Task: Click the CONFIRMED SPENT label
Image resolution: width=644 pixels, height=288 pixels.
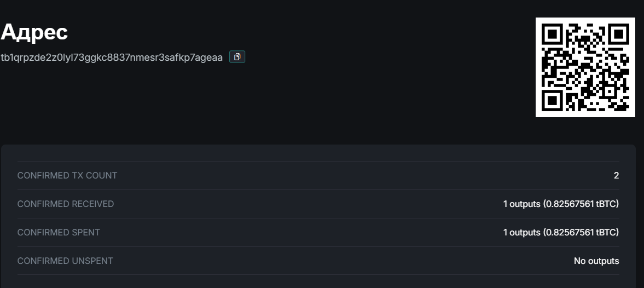Action: (59, 232)
